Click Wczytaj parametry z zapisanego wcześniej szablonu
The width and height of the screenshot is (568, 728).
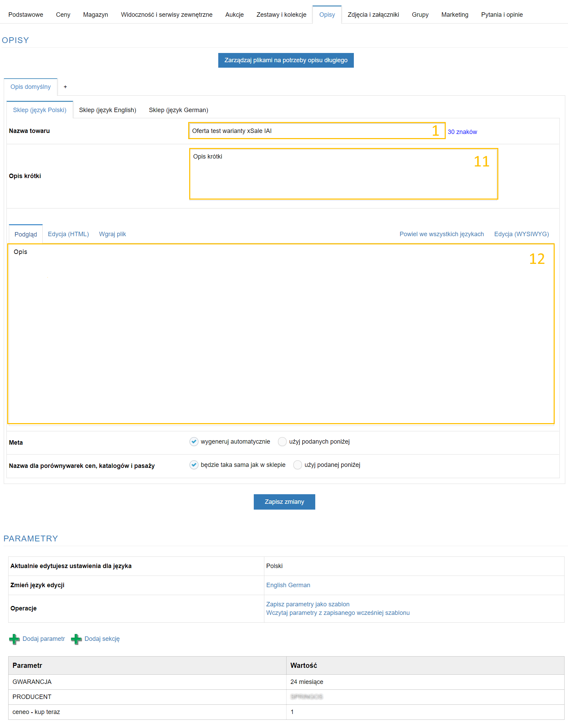338,613
